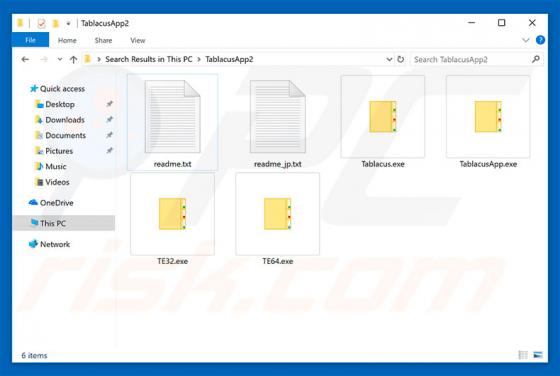Screen dimensions: 560x376
Task: Maximize the TablacusApp2 window
Action: pyautogui.click(x=501, y=22)
